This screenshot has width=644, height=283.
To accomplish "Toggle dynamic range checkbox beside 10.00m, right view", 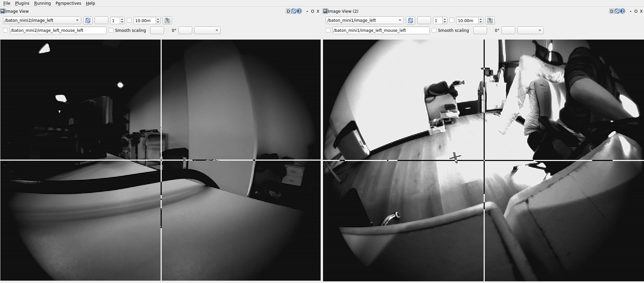I will coord(452,20).
